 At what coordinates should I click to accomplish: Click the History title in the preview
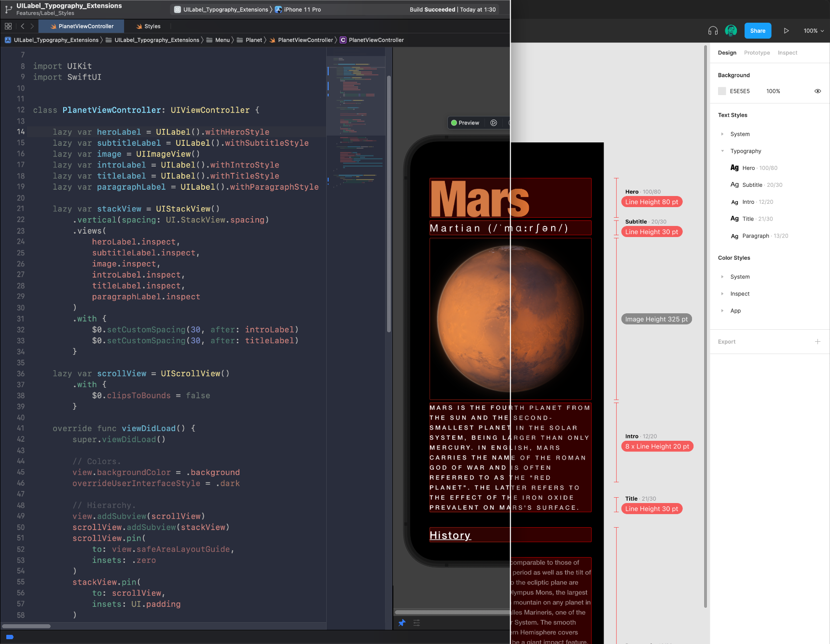[x=450, y=535]
